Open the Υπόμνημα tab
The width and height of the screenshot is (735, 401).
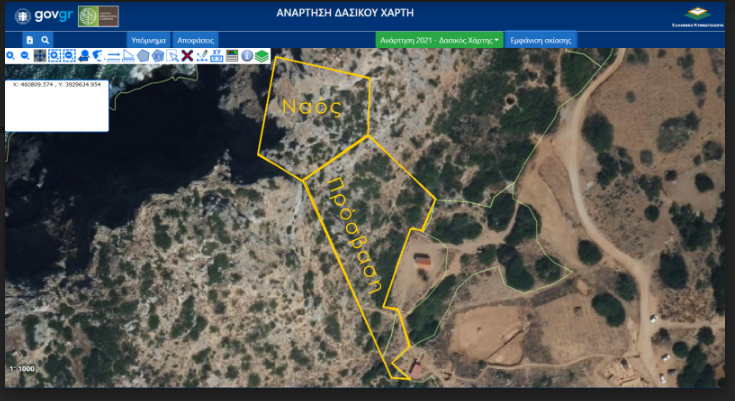point(147,40)
